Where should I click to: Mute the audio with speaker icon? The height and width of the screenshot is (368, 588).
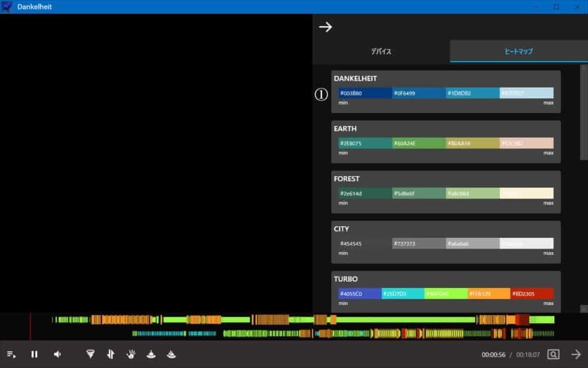(58, 354)
